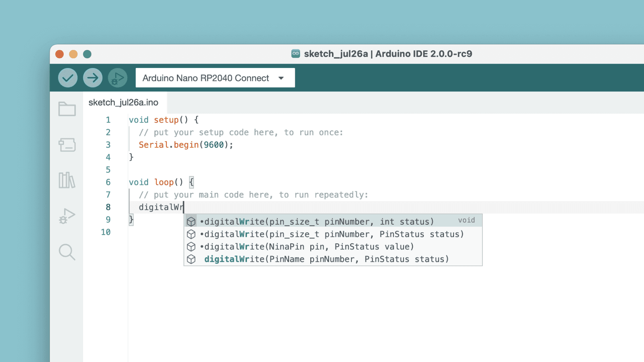Click the Upload arrow button

(x=92, y=78)
